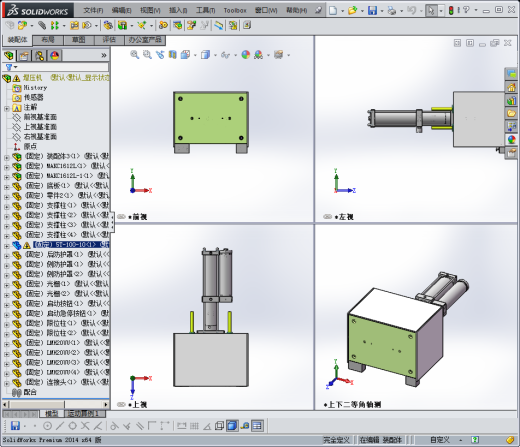Viewport: 520px width, 447px height.
Task: Open the Section View icon in view toolbar
Action: coord(172,55)
